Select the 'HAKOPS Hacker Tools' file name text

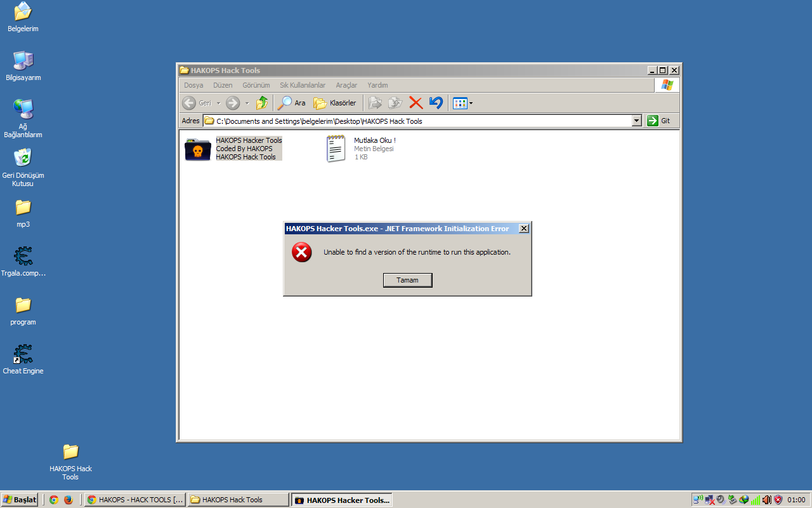tap(249, 140)
